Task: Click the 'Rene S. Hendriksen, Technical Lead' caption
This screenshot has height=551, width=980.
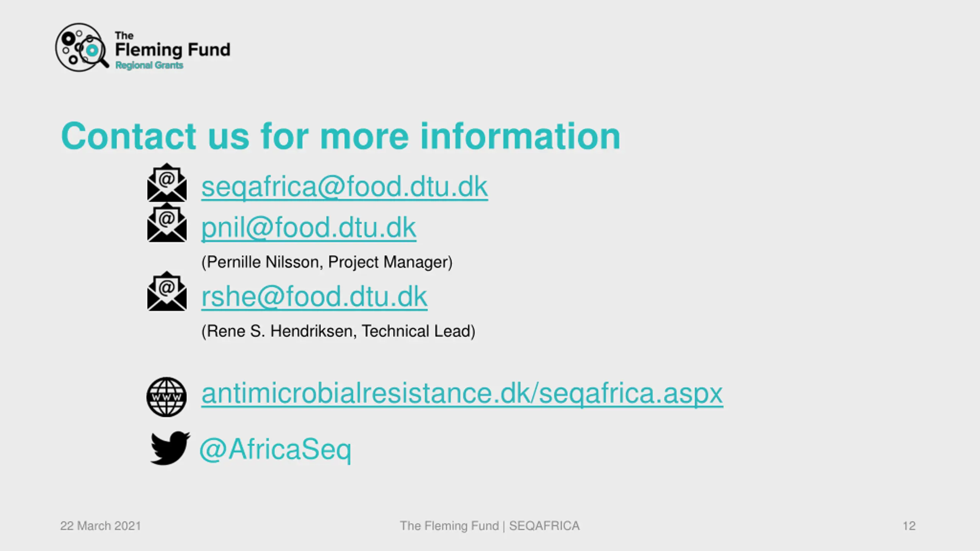Action: tap(338, 331)
